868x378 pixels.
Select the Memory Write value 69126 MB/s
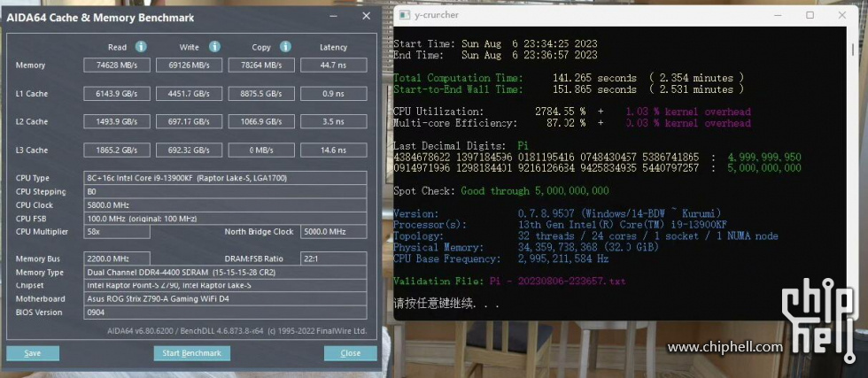(190, 66)
